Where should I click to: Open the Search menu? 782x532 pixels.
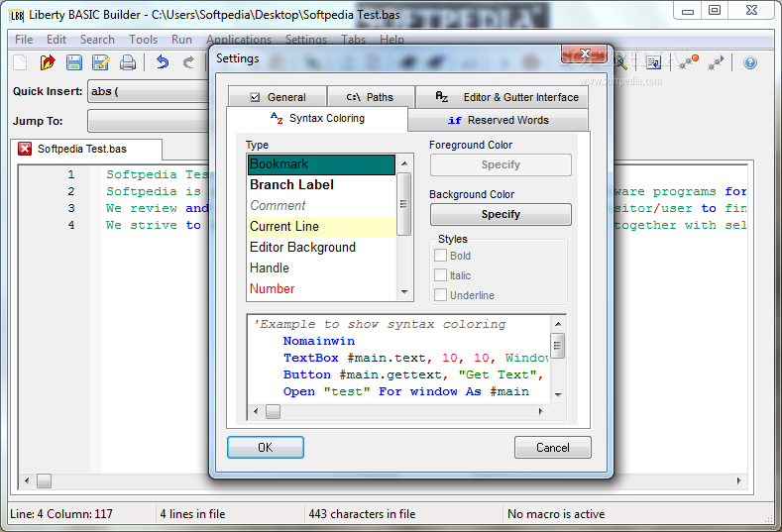click(97, 40)
